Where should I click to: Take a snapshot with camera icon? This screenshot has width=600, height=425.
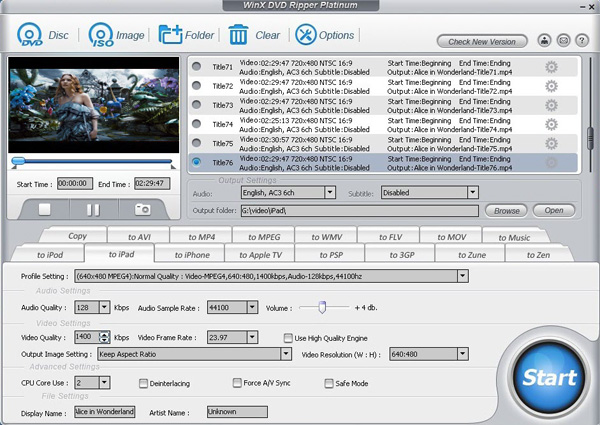pyautogui.click(x=142, y=209)
